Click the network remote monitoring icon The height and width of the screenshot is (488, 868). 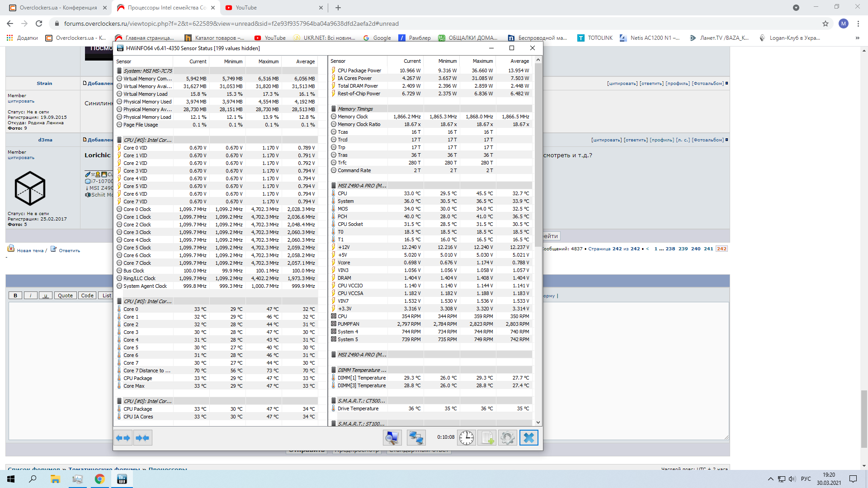pos(416,438)
